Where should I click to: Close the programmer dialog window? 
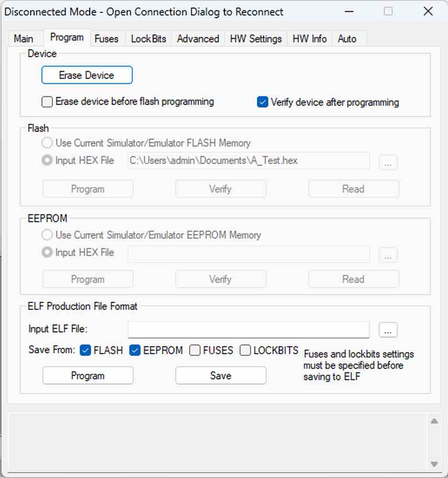coord(428,11)
